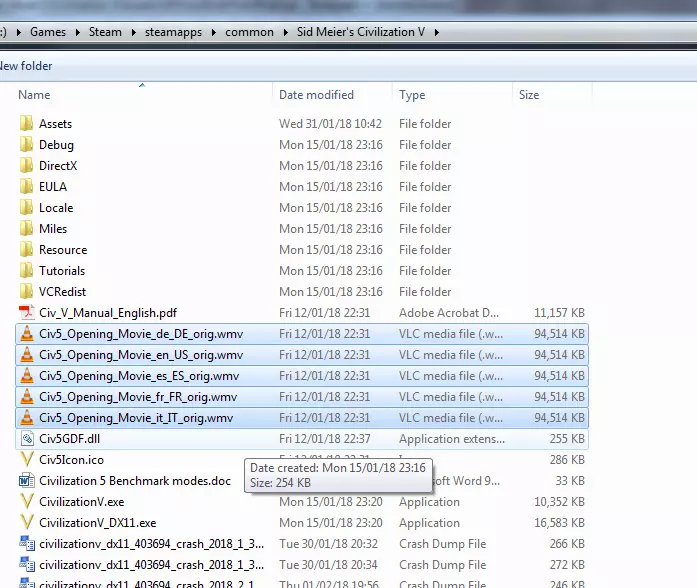
Task: Go to Steam in the address bar
Action: click(x=105, y=32)
